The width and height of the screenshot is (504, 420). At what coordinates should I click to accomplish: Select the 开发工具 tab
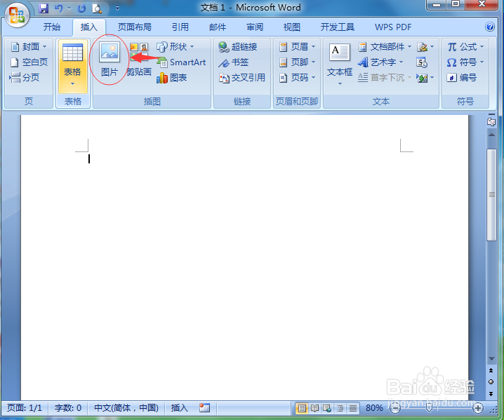tap(337, 27)
